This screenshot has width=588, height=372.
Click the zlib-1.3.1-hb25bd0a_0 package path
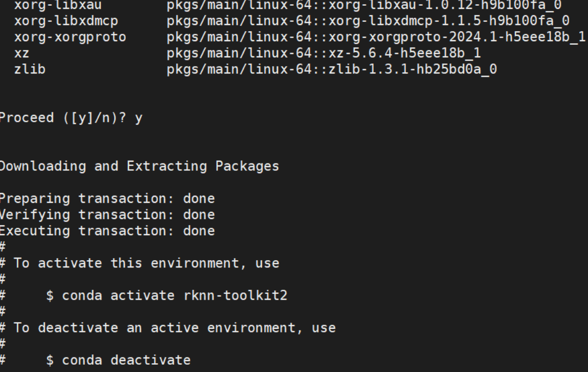pyautogui.click(x=332, y=69)
